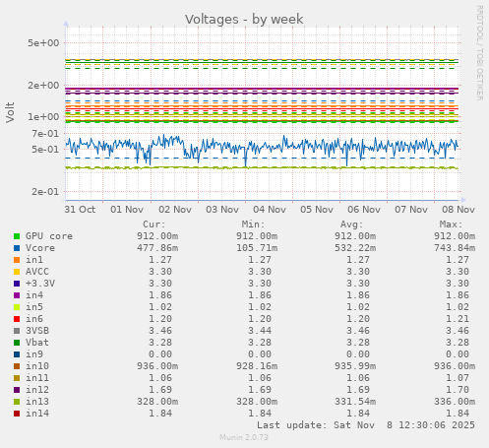Click the 'AVCC' legend label
This screenshot has height=448, width=489.
click(x=37, y=272)
